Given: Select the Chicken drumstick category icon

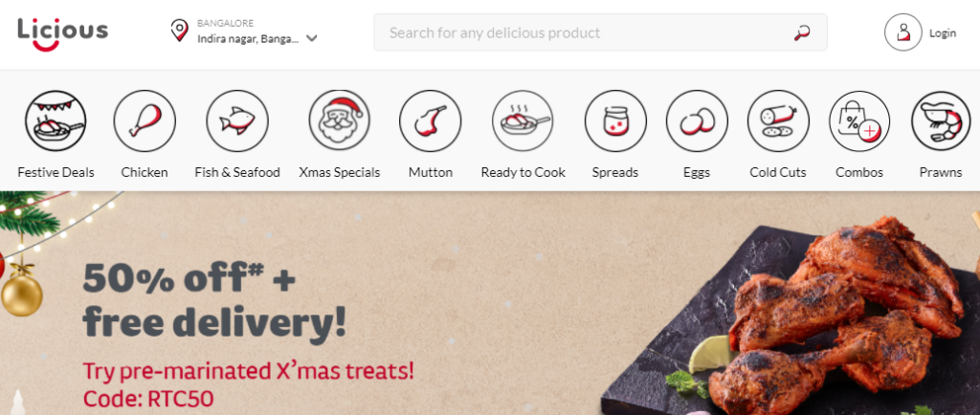Looking at the screenshot, I should [145, 121].
